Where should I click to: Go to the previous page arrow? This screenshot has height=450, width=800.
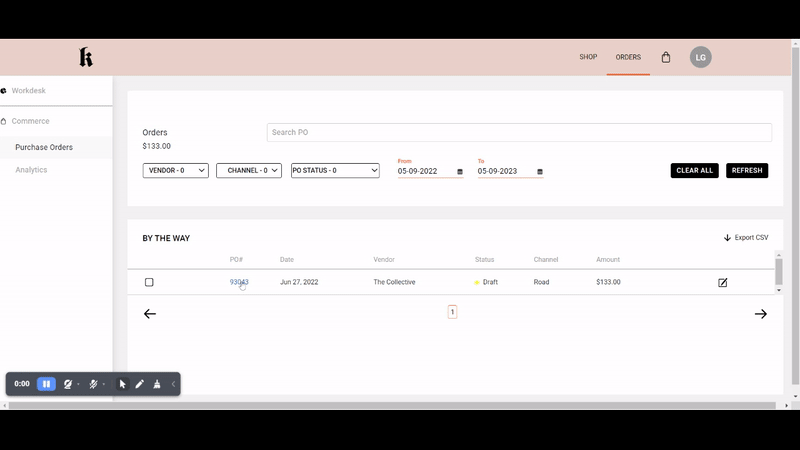coord(150,314)
